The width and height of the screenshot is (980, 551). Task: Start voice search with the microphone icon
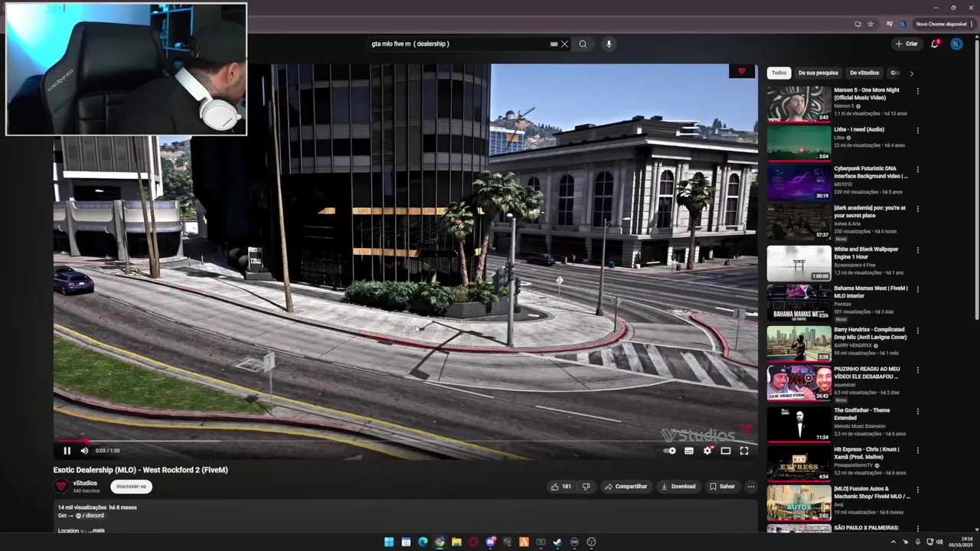click(x=609, y=44)
